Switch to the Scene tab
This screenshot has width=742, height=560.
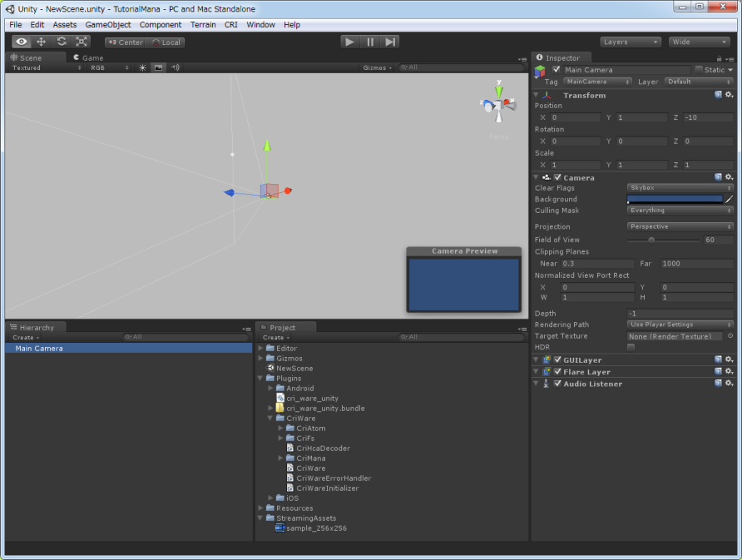coord(32,57)
